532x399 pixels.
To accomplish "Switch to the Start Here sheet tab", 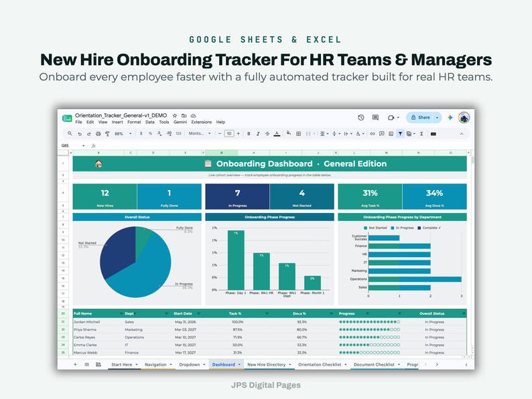I will pos(122,365).
